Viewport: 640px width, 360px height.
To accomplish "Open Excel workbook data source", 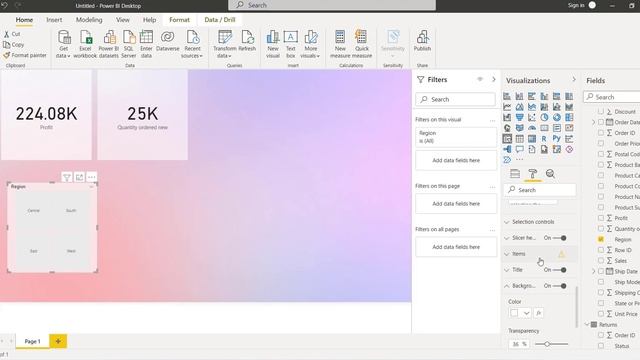I will [85, 44].
